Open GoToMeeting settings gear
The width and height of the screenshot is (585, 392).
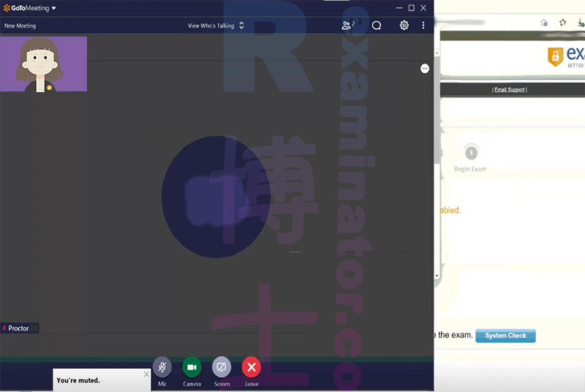click(404, 26)
